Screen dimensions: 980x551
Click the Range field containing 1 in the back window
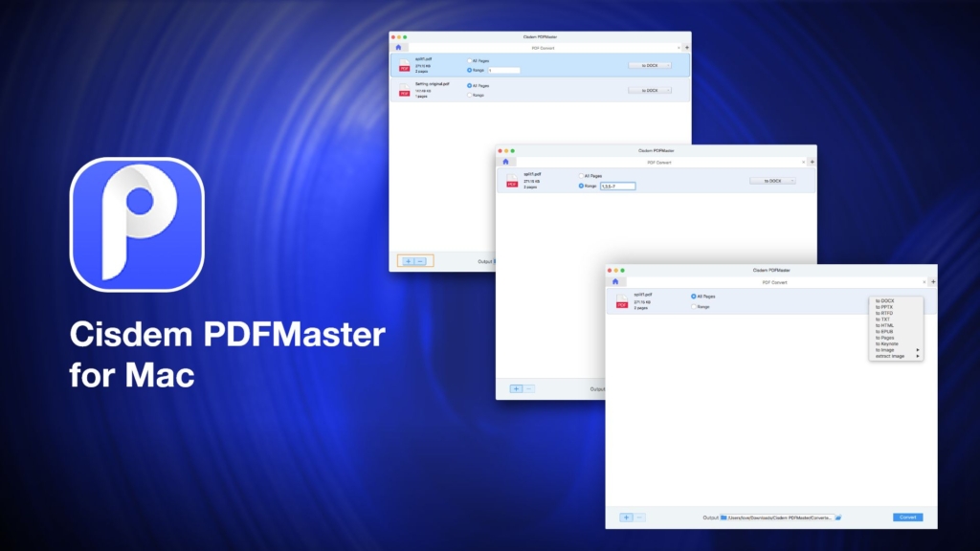pos(503,71)
